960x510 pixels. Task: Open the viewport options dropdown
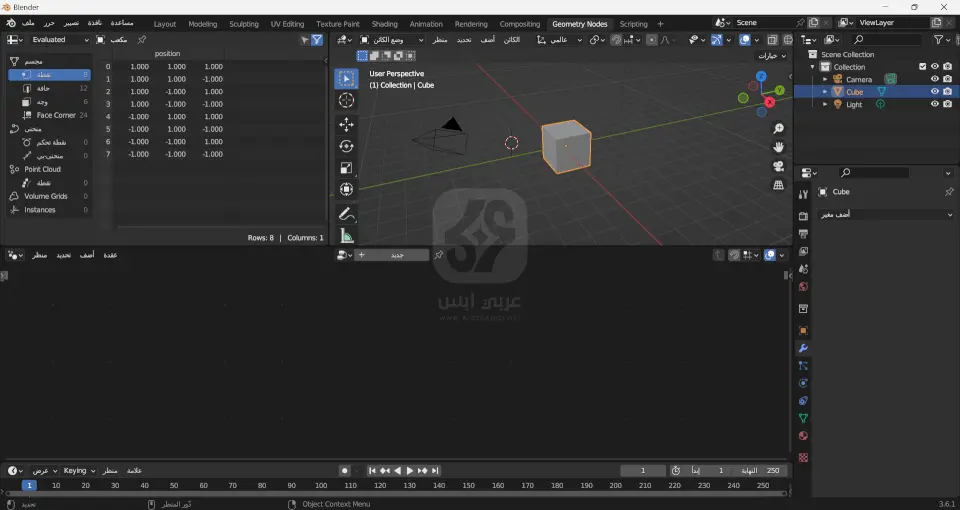(772, 56)
